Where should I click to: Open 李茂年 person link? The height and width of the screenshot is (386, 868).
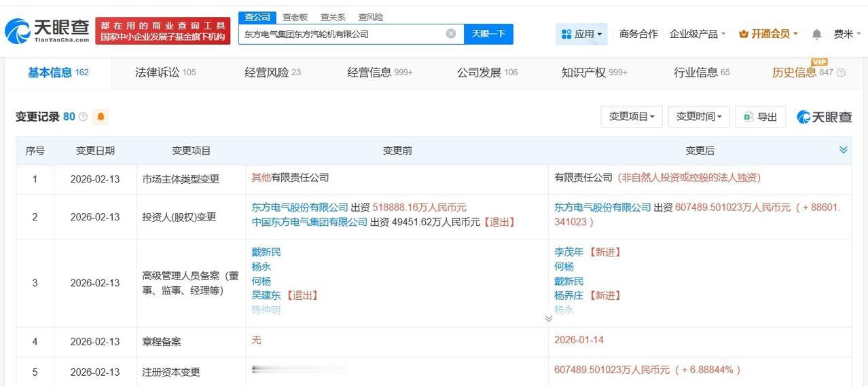[568, 252]
